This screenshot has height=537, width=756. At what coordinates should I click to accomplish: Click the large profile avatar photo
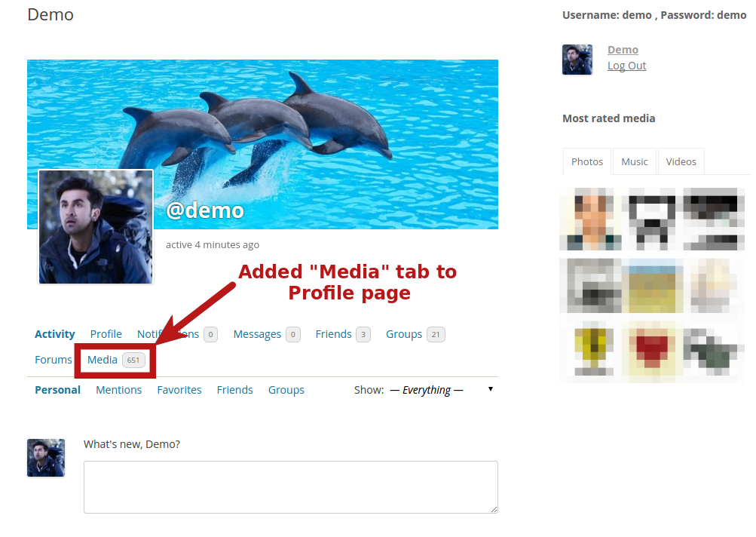(95, 226)
